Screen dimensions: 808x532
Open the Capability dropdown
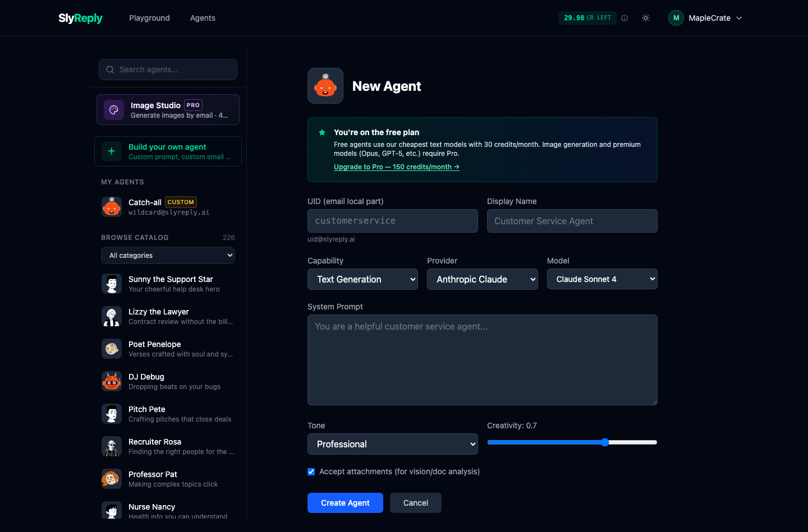tap(362, 279)
